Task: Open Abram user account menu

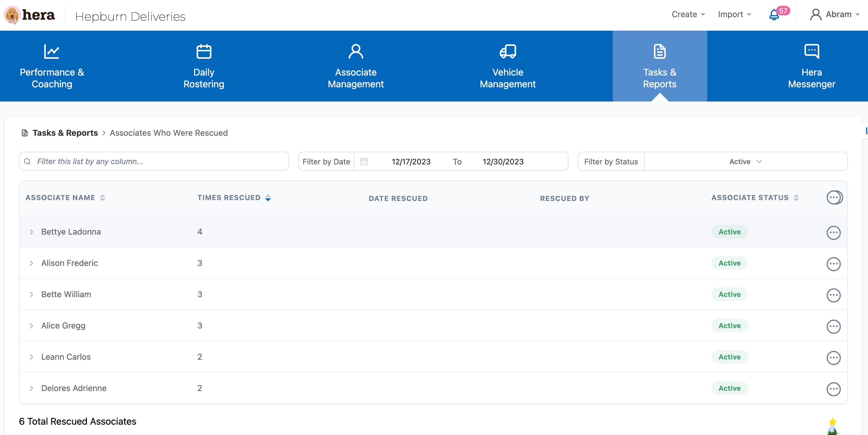Action: point(834,14)
